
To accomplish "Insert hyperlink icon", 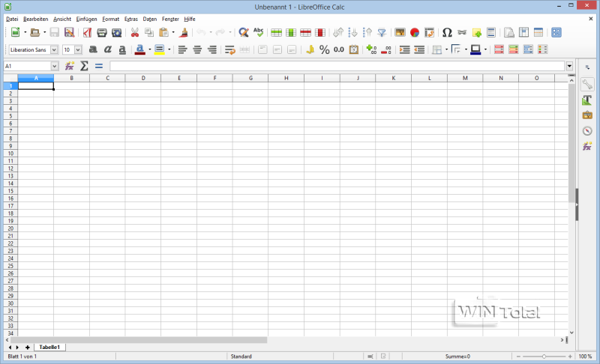I will point(462,32).
